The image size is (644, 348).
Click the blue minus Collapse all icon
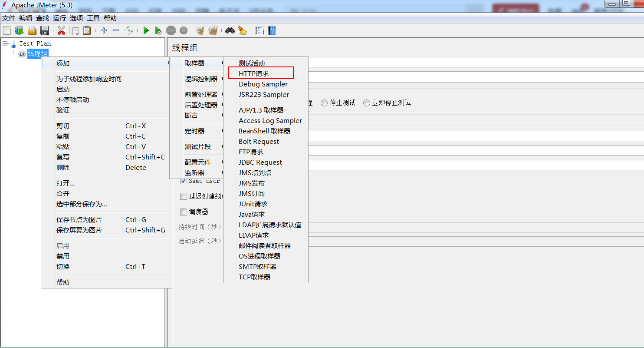pyautogui.click(x=116, y=30)
